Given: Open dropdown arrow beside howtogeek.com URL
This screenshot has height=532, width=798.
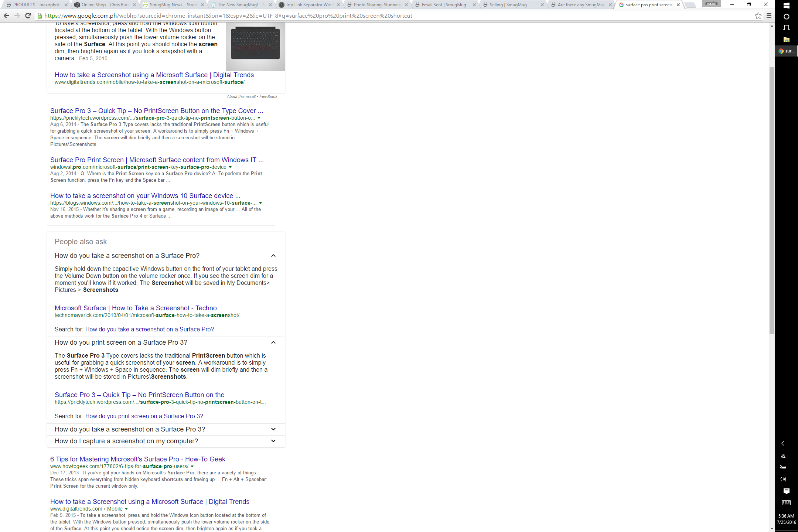Looking at the screenshot, I should click(x=192, y=467).
